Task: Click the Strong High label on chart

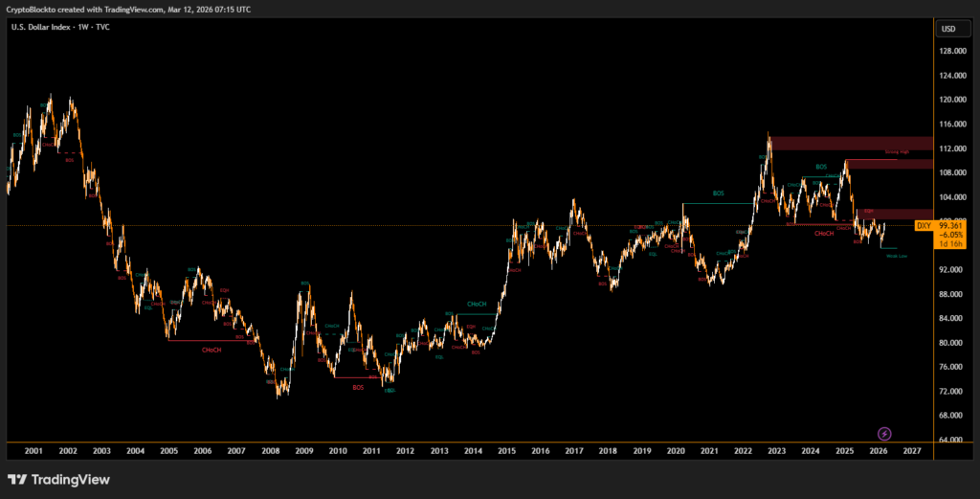Action: point(897,152)
